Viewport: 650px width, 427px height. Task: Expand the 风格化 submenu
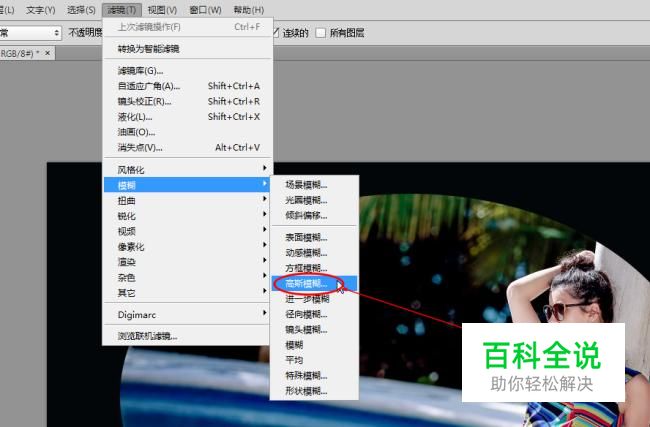coord(187,170)
